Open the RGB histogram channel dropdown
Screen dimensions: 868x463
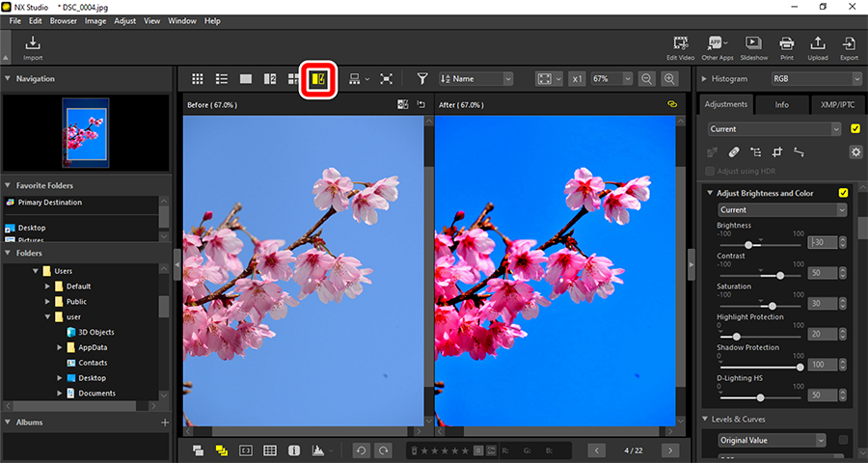point(816,79)
